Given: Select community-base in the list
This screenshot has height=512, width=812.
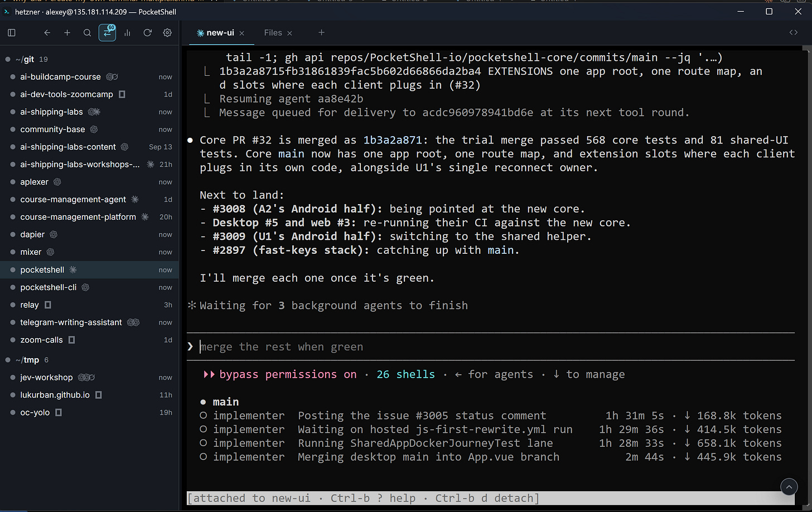Looking at the screenshot, I should 89,129.
